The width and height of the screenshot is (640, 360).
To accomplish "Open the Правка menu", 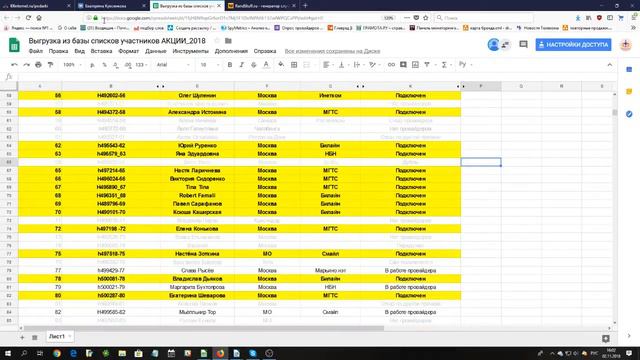I will coord(58,51).
